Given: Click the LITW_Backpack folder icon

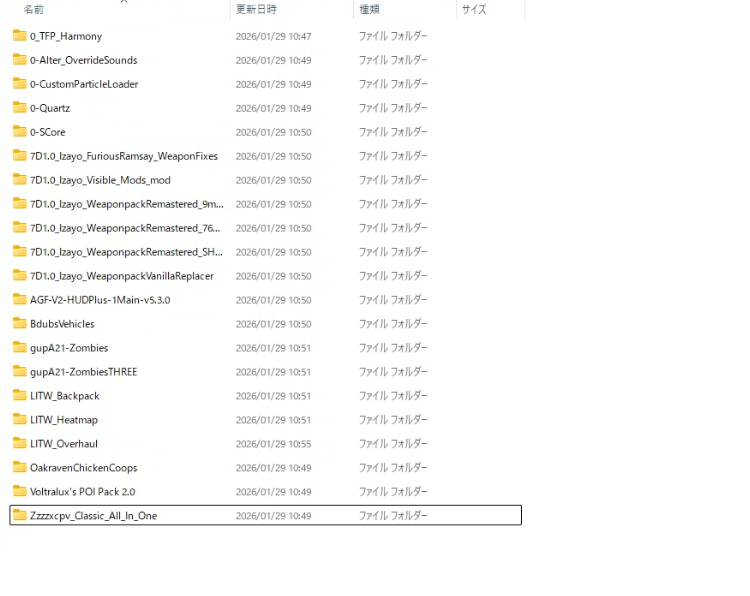Looking at the screenshot, I should point(20,396).
